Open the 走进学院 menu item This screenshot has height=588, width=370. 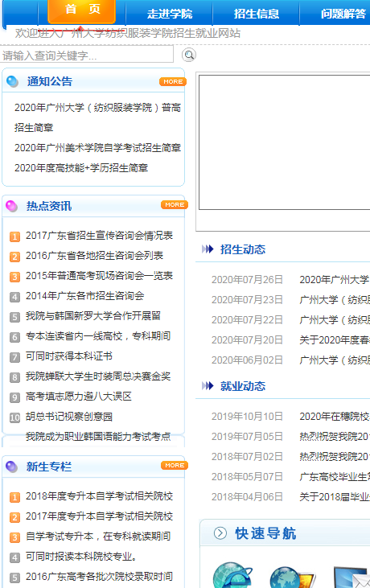(x=170, y=14)
